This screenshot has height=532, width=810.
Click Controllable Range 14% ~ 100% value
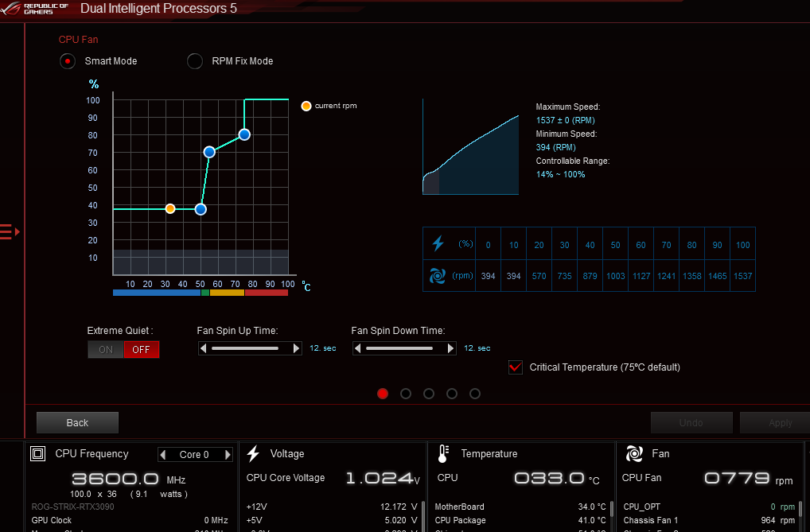pyautogui.click(x=560, y=175)
